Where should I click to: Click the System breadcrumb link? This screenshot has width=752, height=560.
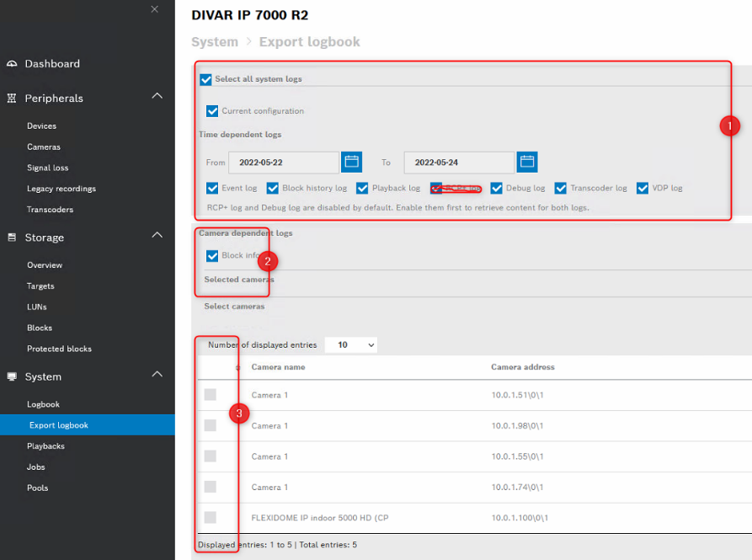(x=214, y=42)
